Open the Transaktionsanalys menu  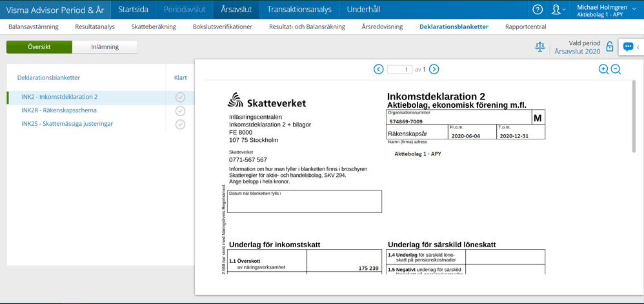tap(299, 10)
